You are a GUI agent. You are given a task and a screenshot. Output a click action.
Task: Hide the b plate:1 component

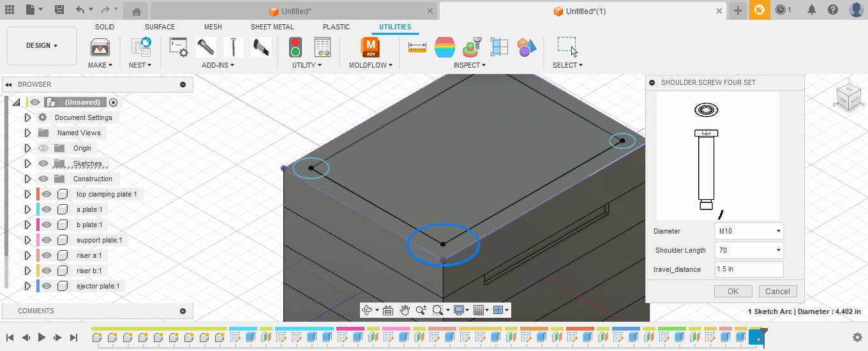click(x=47, y=225)
